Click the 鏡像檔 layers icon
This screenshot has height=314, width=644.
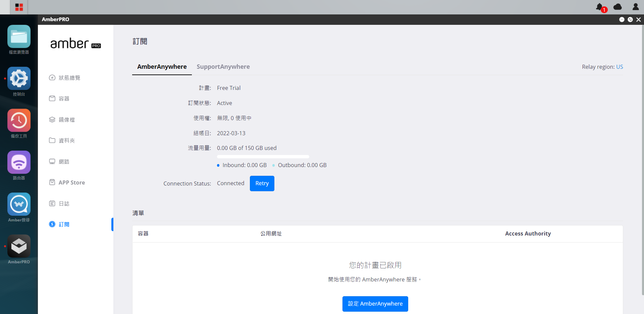(52, 120)
